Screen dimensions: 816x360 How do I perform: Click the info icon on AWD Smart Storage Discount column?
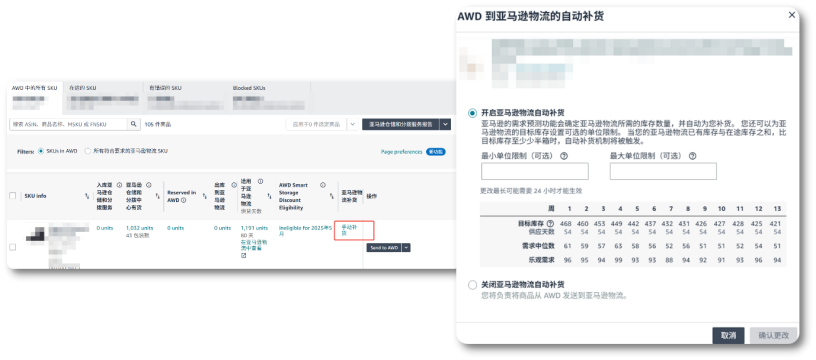[x=323, y=185]
